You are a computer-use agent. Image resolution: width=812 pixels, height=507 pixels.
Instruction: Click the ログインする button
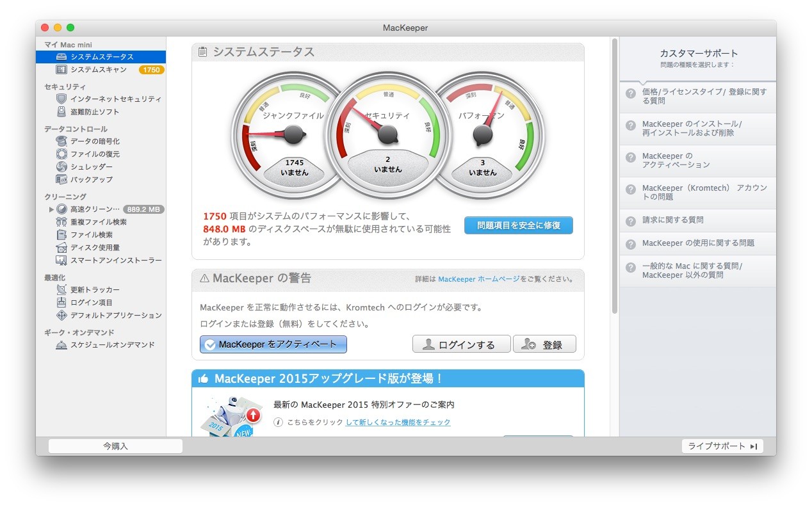tap(461, 344)
